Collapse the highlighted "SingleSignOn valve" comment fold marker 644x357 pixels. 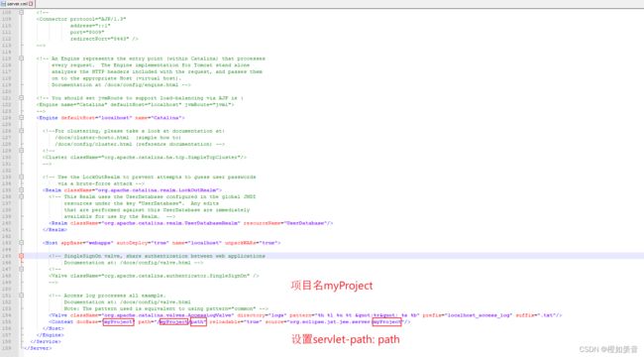click(x=22, y=256)
